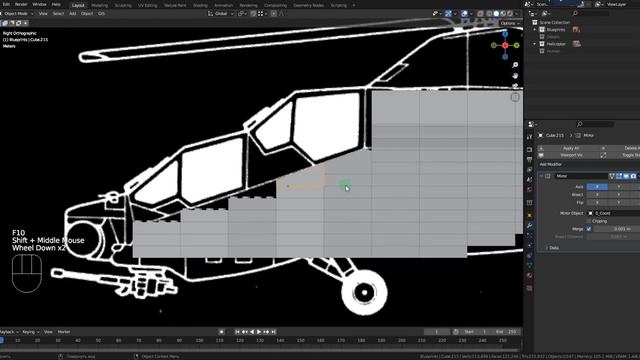Click the Mirror modifier type icon

pyautogui.click(x=548, y=176)
